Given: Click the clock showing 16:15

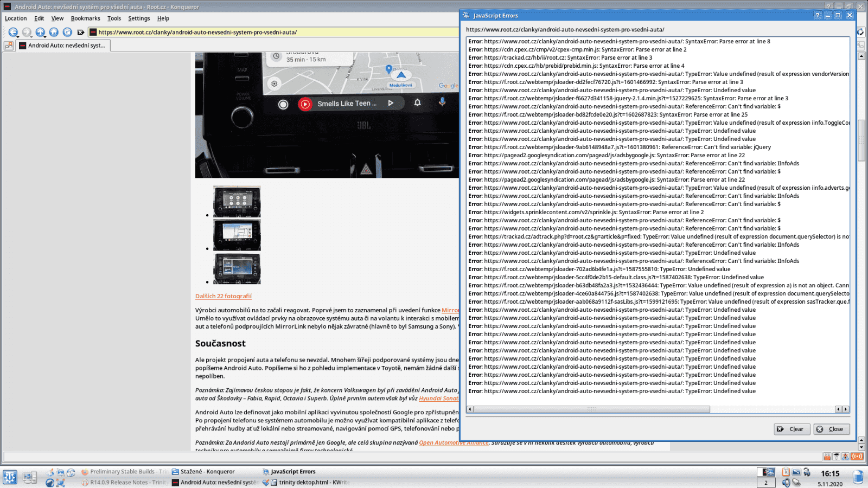Looking at the screenshot, I should point(830,473).
